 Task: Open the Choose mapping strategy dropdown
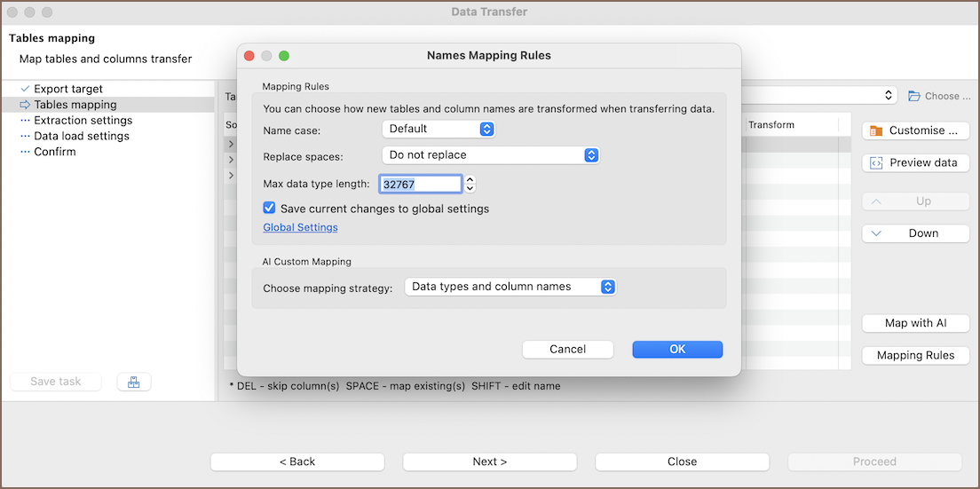click(510, 287)
